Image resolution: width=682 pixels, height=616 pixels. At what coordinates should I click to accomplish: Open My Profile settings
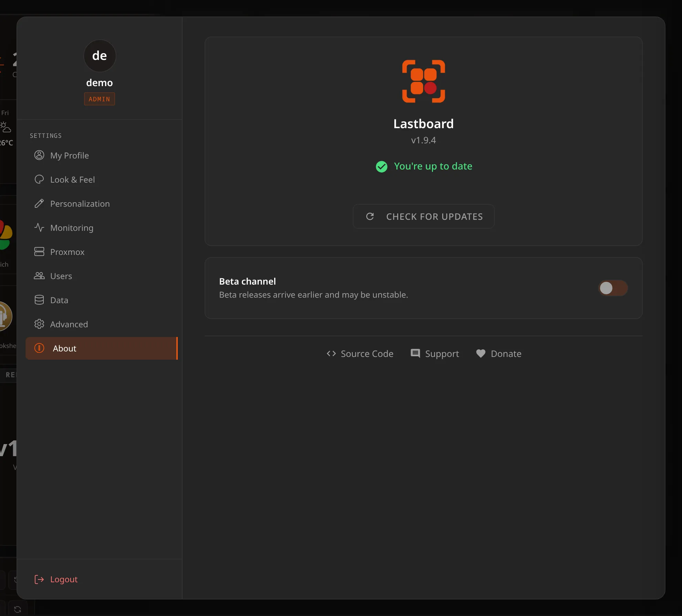pyautogui.click(x=101, y=155)
